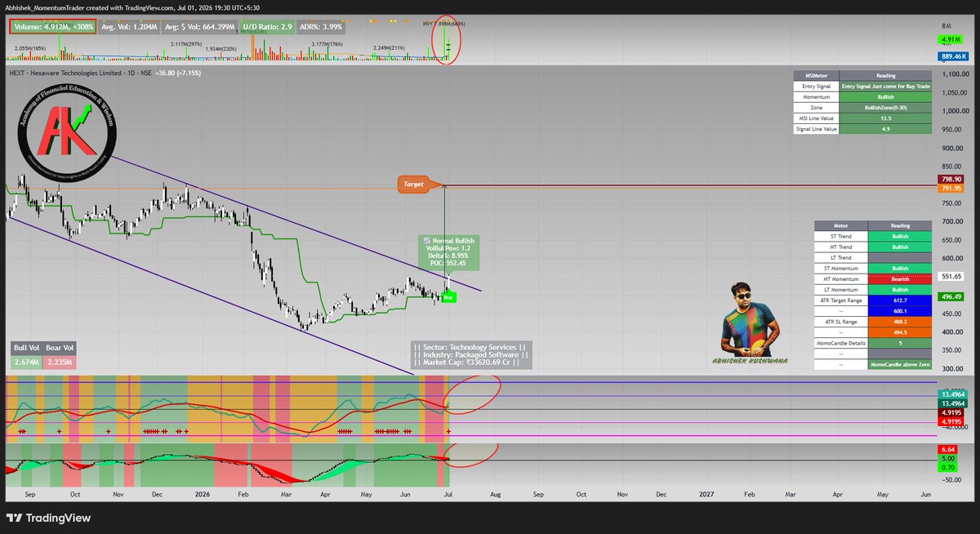The image size is (980, 534).
Task: Click the green Buy signal marker
Action: point(448,298)
